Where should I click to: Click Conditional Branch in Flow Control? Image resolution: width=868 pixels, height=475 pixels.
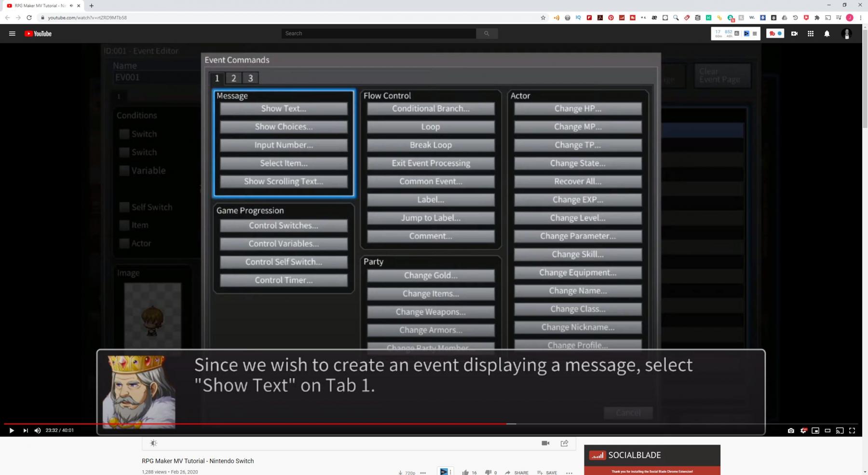pyautogui.click(x=431, y=109)
